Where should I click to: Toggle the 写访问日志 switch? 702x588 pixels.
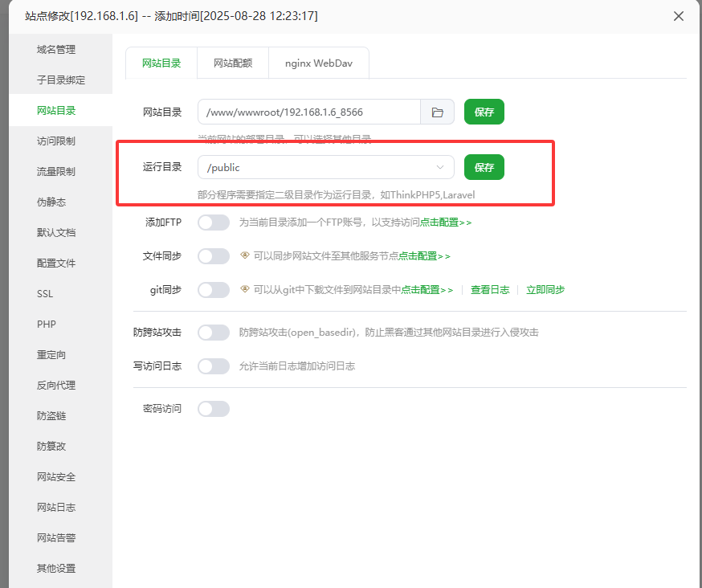pyautogui.click(x=214, y=366)
